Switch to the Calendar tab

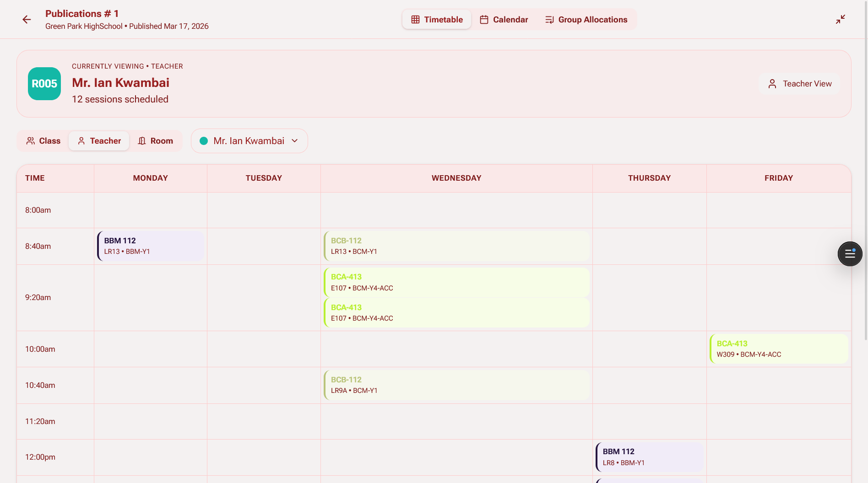(504, 20)
